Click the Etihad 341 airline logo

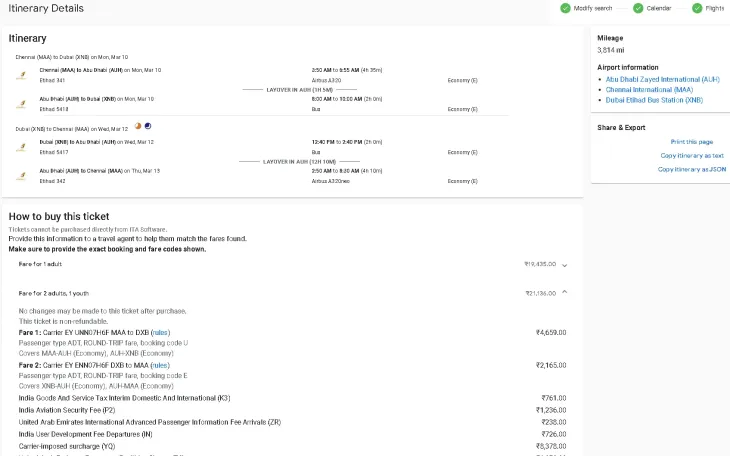21,75
